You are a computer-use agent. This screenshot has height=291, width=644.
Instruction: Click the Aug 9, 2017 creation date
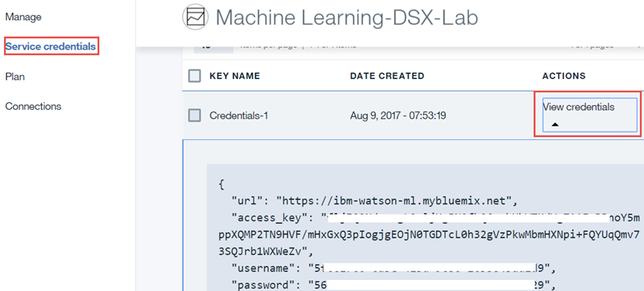(398, 116)
